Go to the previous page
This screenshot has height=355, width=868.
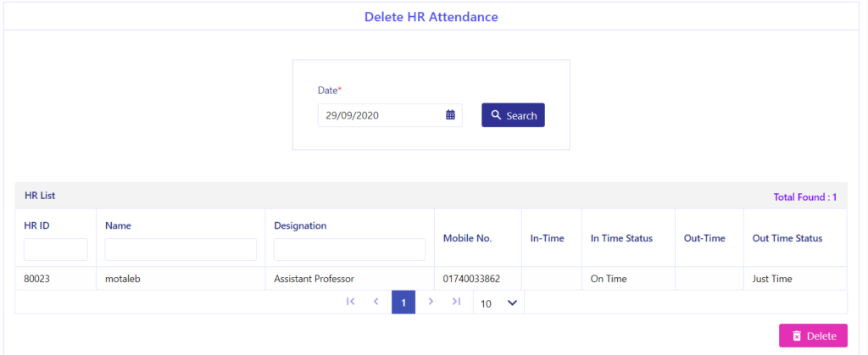376,302
